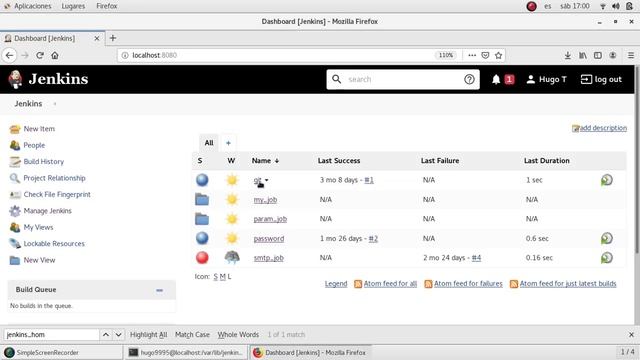Open the Lugares menu

[x=73, y=6]
